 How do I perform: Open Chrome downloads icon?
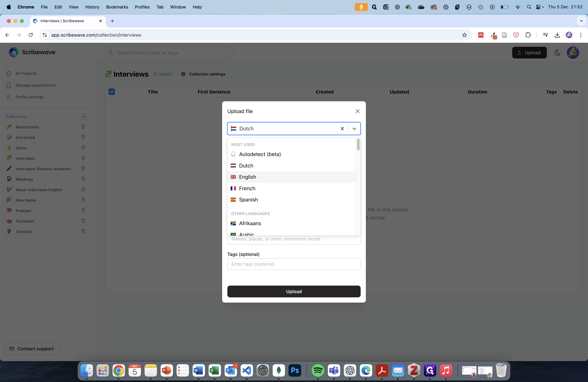click(x=557, y=35)
